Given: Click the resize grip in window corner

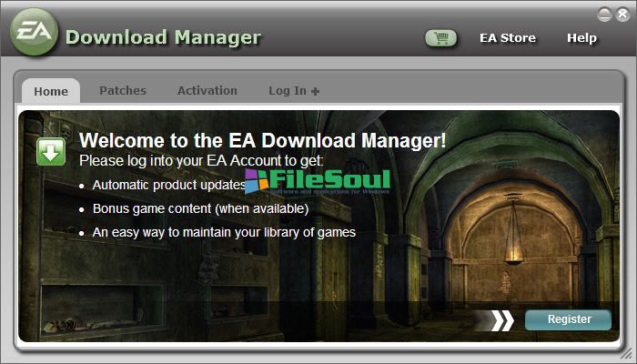Looking at the screenshot, I should (630, 357).
